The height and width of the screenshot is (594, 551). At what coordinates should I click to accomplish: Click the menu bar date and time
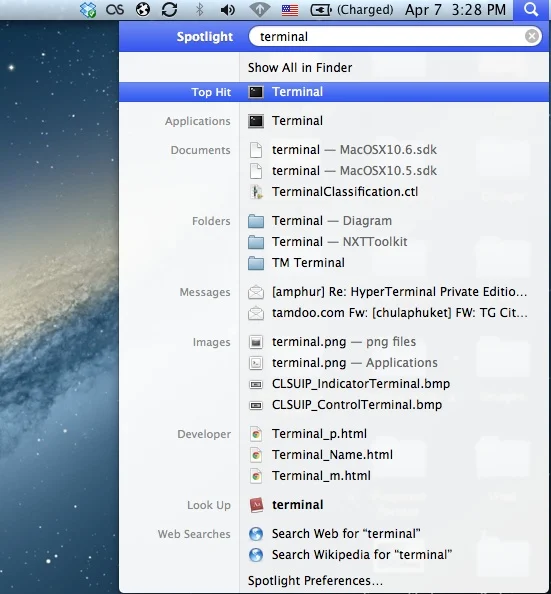455,9
